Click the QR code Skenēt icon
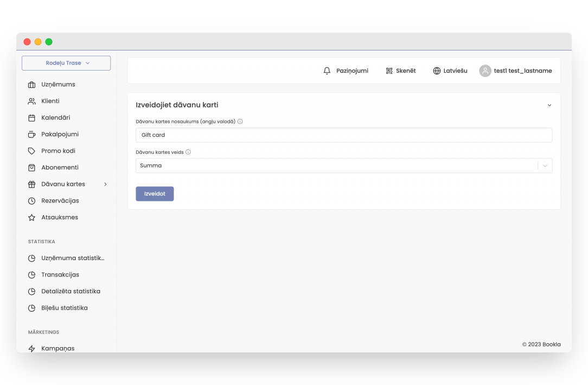Viewport: 588px width, 385px height. (389, 71)
